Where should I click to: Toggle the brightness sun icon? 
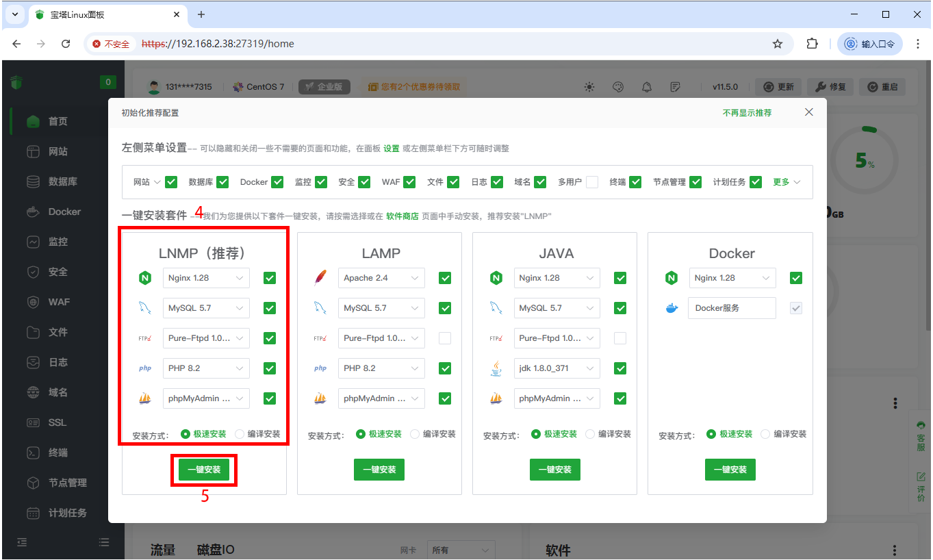coord(589,87)
